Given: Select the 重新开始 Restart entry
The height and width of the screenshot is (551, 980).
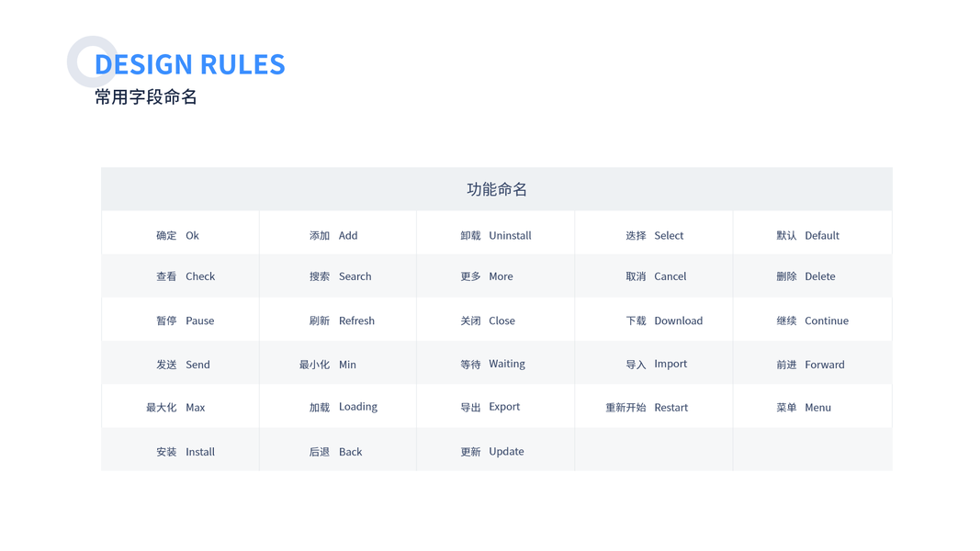Looking at the screenshot, I should point(647,408).
